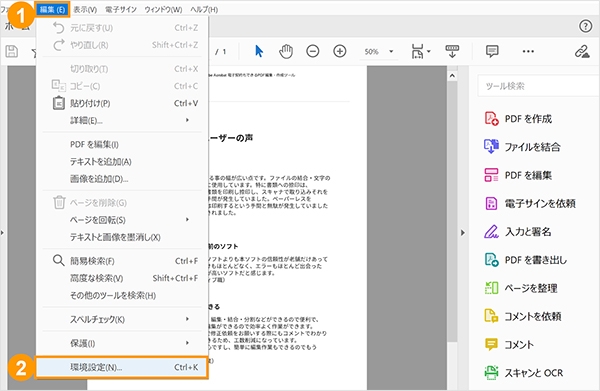Image resolution: width=600 pixels, height=391 pixels.
Task: Open the ページを整理 tool
Action: pyautogui.click(x=521, y=288)
